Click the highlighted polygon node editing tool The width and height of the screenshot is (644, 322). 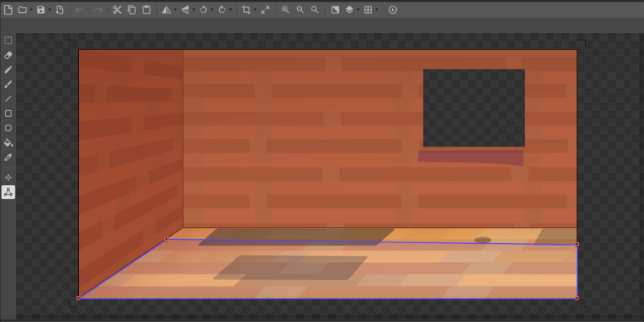pos(8,192)
